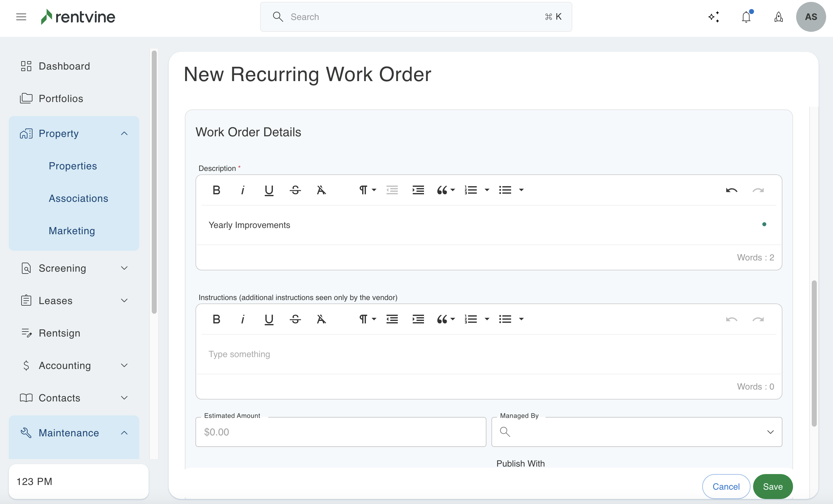Image resolution: width=833 pixels, height=504 pixels.
Task: Undo last change in the Description editor
Action: (731, 190)
